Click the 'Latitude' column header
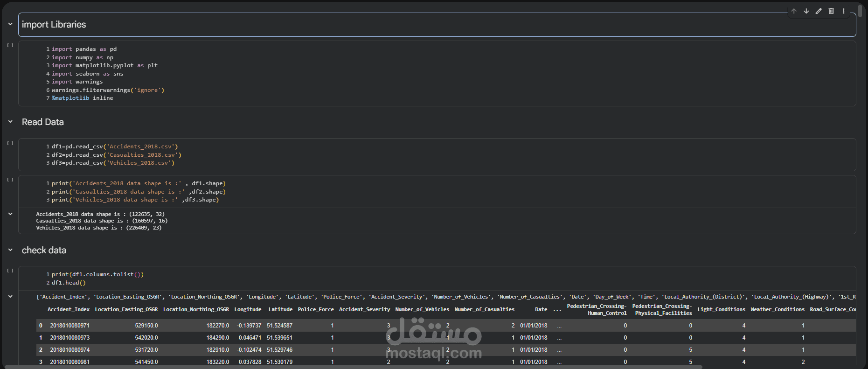The height and width of the screenshot is (369, 868). tap(280, 309)
